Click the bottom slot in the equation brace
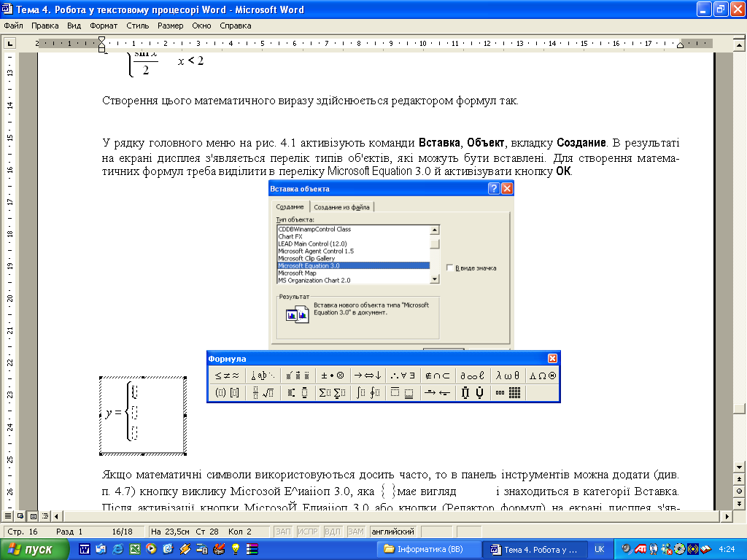 click(x=134, y=432)
